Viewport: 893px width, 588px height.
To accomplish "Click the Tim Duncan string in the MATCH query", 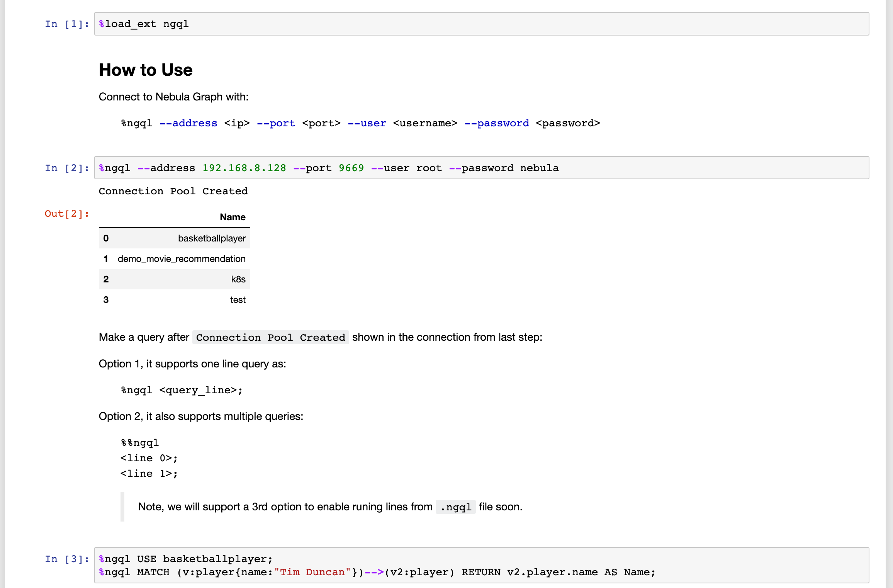I will click(x=311, y=572).
